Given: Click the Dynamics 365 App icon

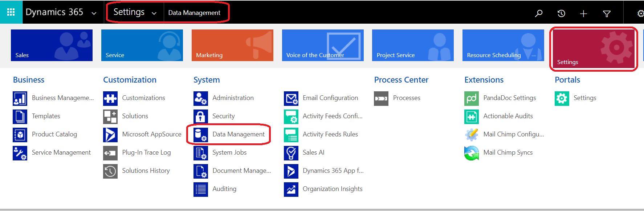Looking at the screenshot, I should tap(291, 171).
